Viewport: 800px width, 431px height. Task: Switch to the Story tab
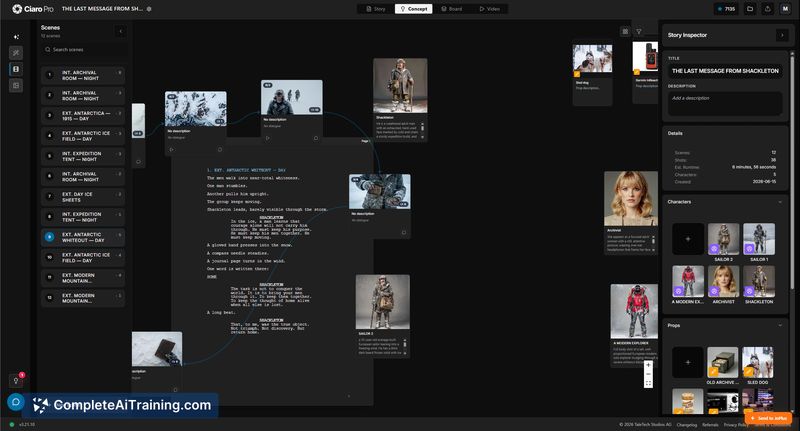pyautogui.click(x=376, y=9)
